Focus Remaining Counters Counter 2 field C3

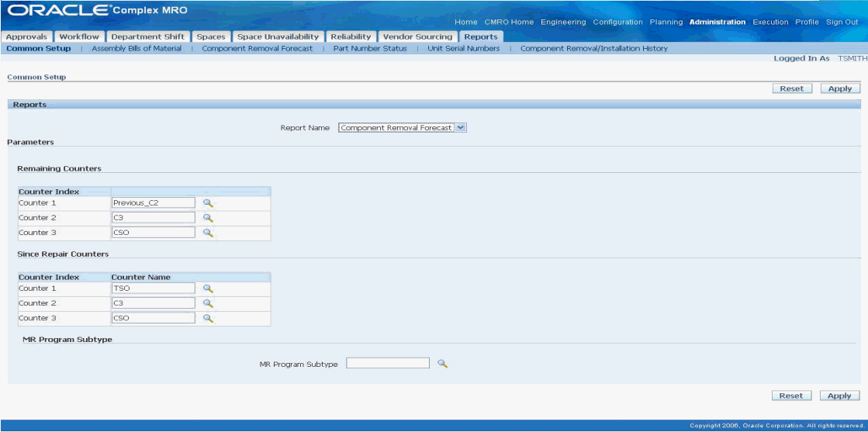[154, 218]
